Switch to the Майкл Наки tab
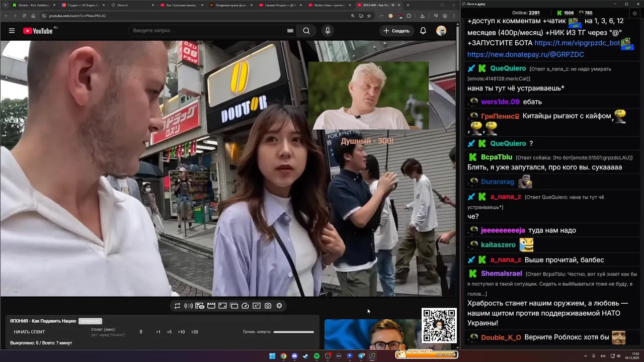 point(329,5)
